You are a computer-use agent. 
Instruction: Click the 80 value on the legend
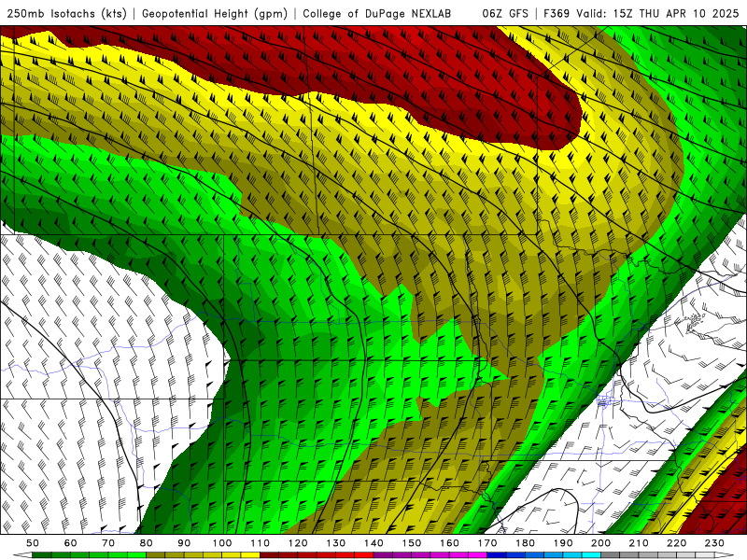pyautogui.click(x=147, y=543)
